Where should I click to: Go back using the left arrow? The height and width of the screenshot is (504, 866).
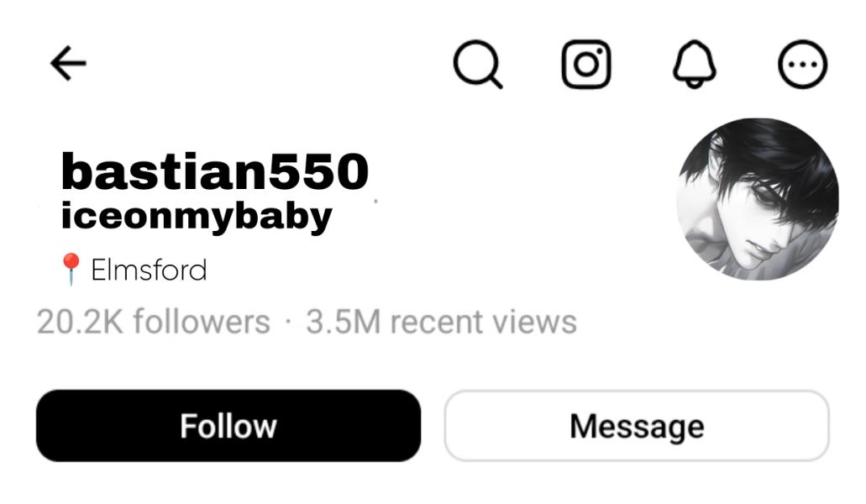(x=68, y=64)
